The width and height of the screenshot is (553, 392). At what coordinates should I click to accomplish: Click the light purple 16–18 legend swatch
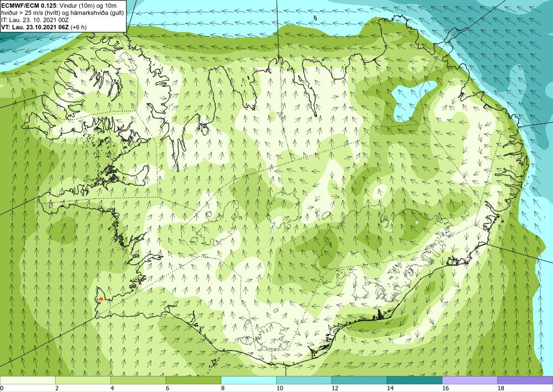point(469,380)
